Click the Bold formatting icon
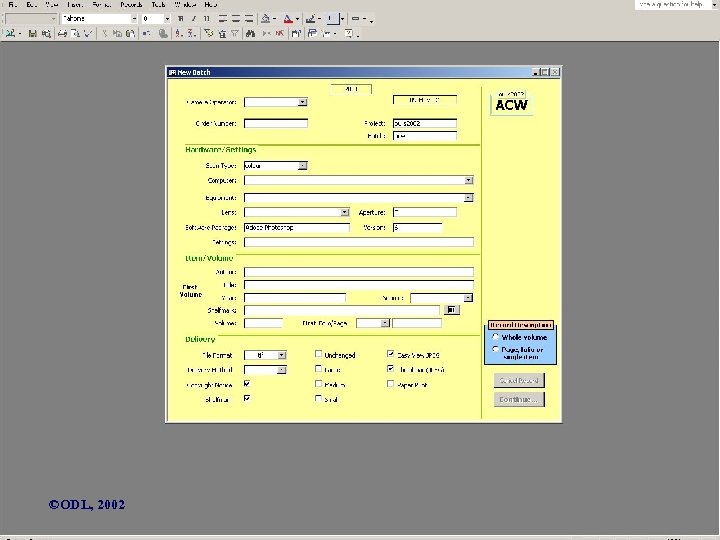The image size is (720, 540). click(x=180, y=19)
